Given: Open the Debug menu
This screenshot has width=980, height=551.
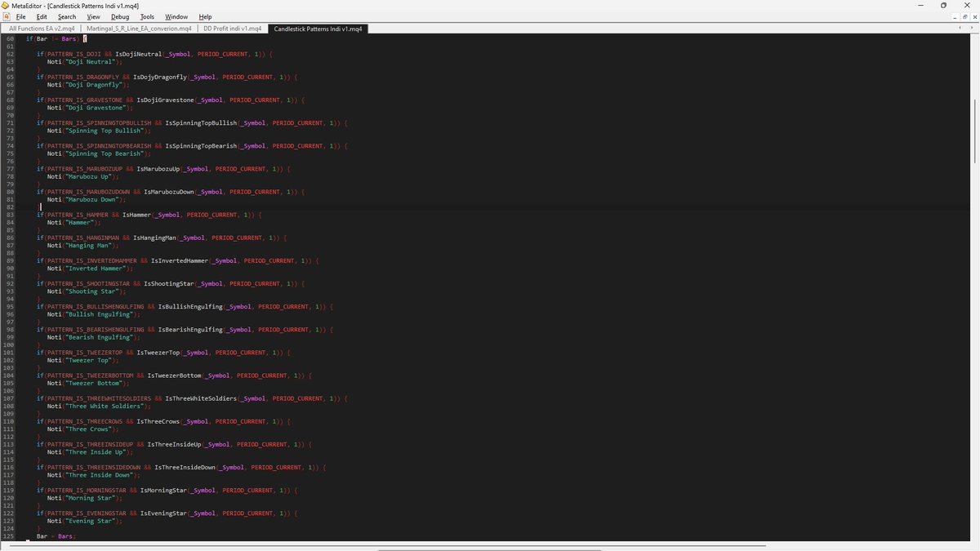Looking at the screenshot, I should point(120,16).
